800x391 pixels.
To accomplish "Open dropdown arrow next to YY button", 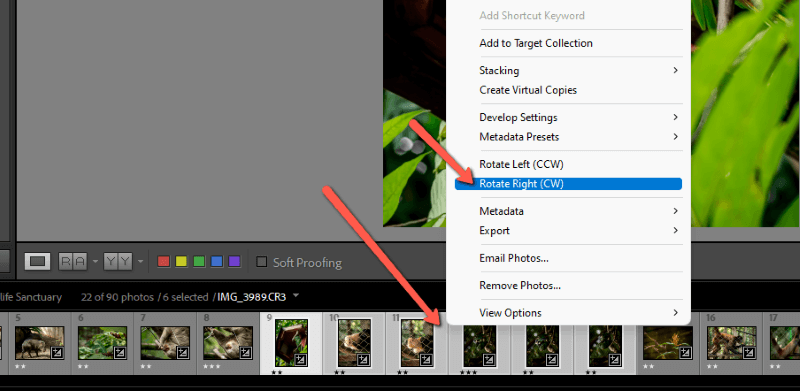I will (140, 262).
